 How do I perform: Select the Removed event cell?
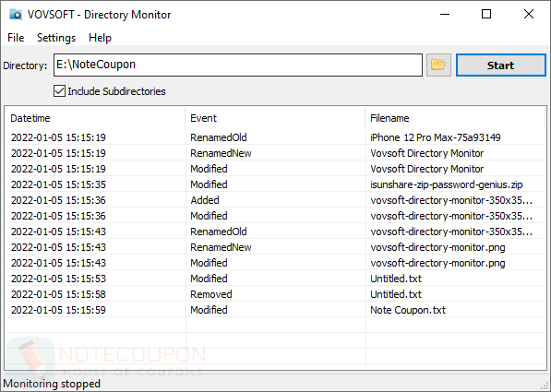pos(210,294)
